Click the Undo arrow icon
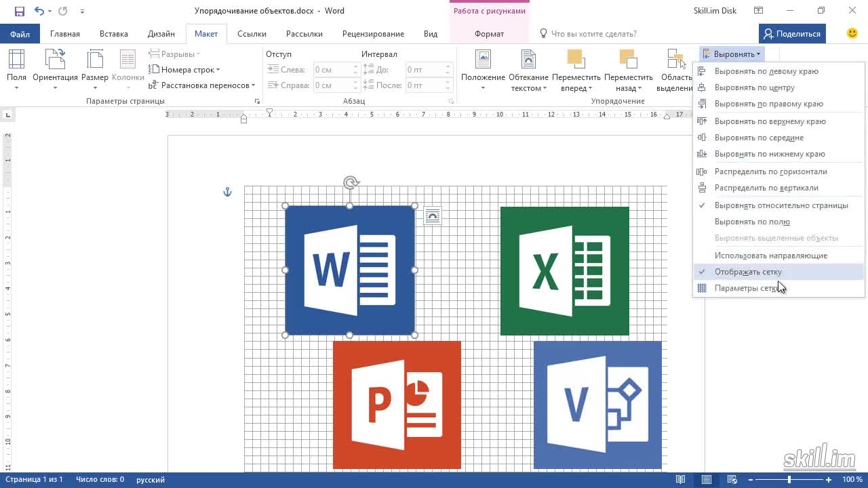Viewport: 868px width, 488px height. (x=39, y=11)
